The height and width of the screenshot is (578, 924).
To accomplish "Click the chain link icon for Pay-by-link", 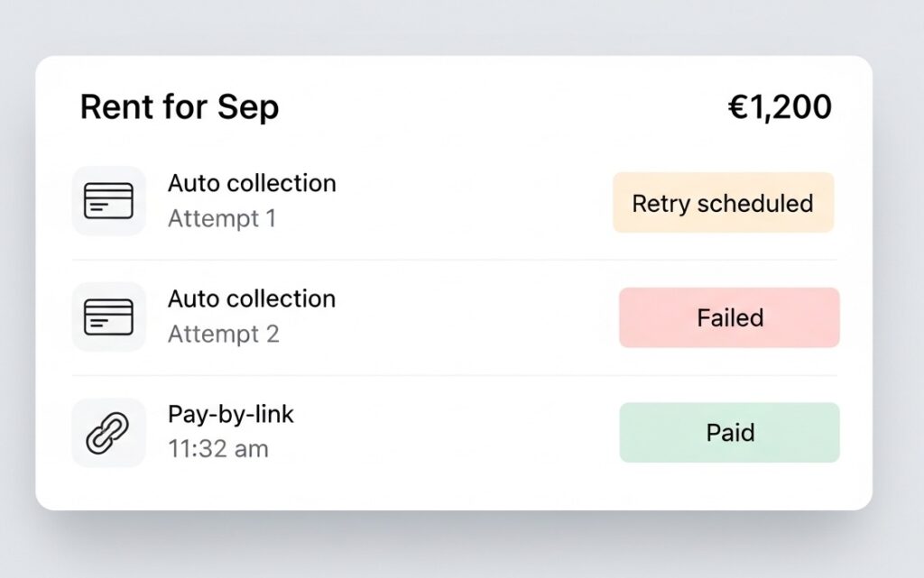I will point(108,433).
